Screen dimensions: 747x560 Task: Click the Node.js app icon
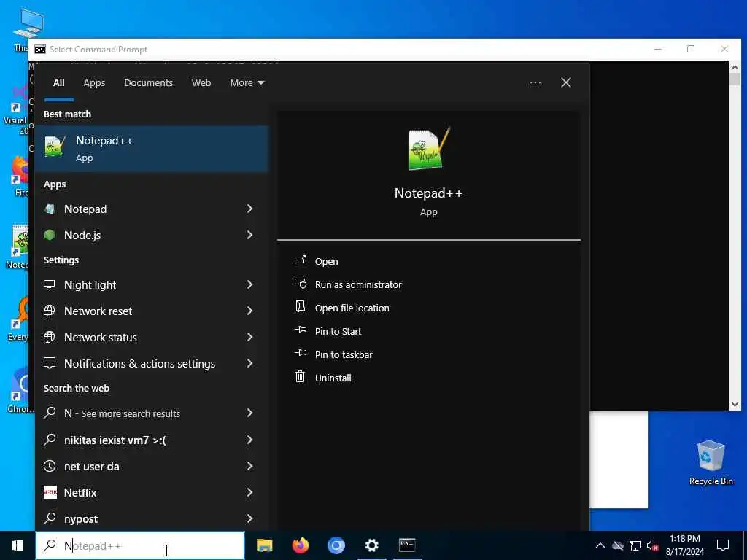pos(50,235)
